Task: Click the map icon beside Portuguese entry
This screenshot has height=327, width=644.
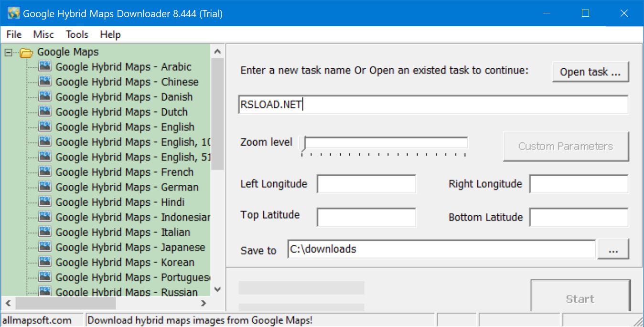Action: 45,277
